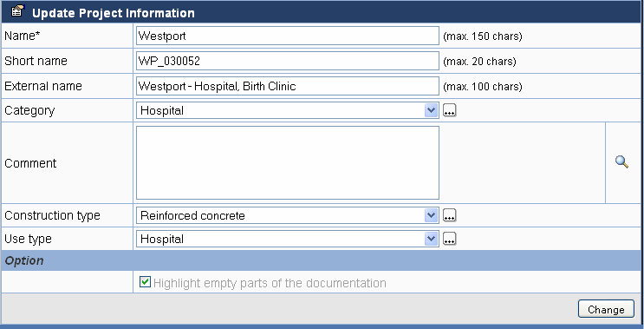Click the Name* field label
The height and width of the screenshot is (329, 644).
[23, 36]
